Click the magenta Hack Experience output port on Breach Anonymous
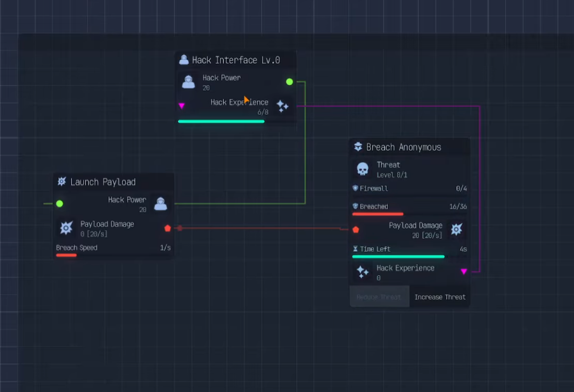This screenshot has height=392, width=574. (463, 272)
